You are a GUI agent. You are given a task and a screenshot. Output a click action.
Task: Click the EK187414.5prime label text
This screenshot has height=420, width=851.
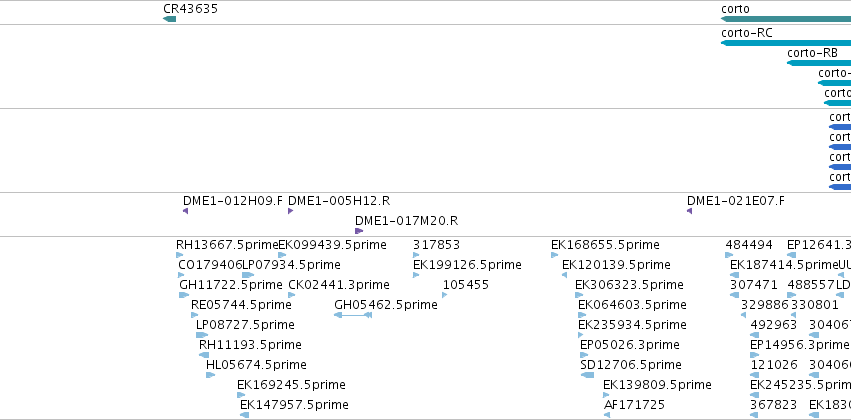[784, 265]
